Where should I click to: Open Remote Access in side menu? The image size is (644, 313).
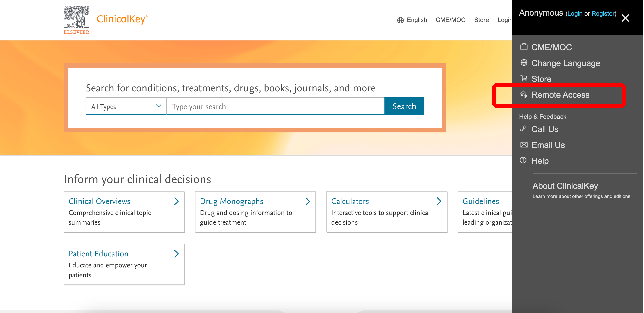(560, 95)
